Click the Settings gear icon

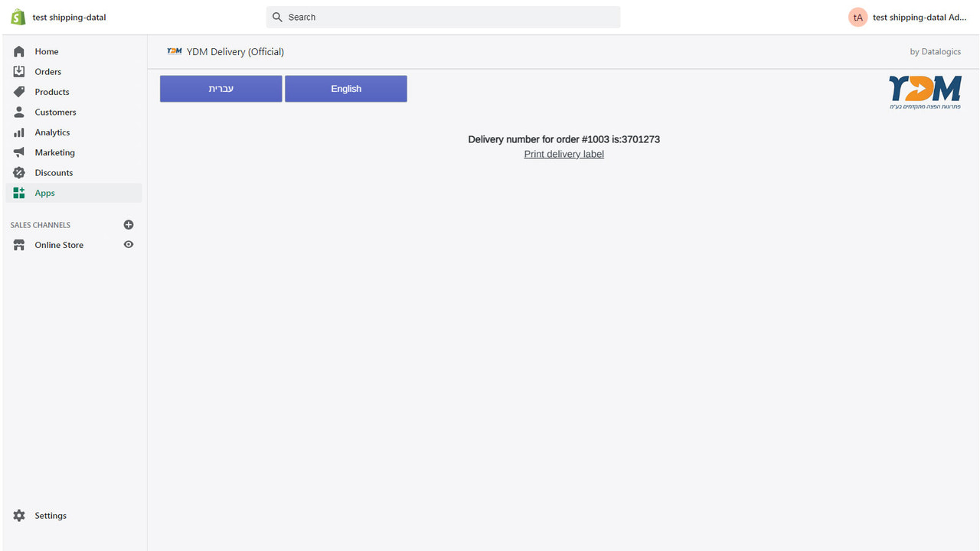tap(19, 516)
